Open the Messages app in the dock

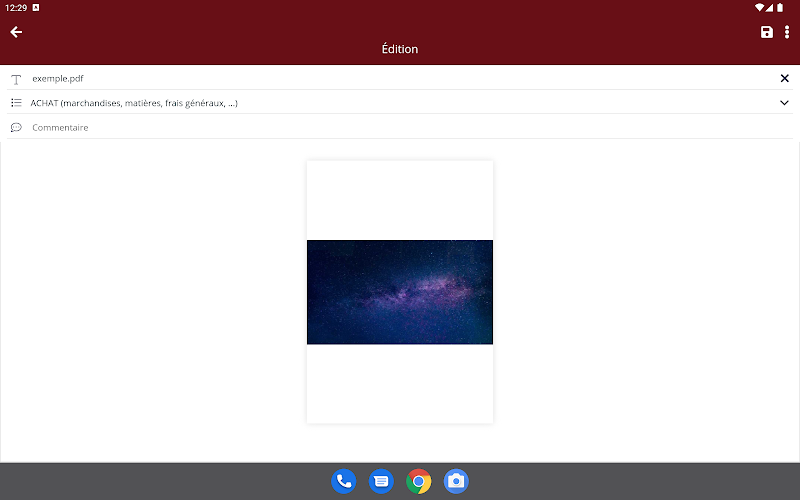click(x=381, y=481)
